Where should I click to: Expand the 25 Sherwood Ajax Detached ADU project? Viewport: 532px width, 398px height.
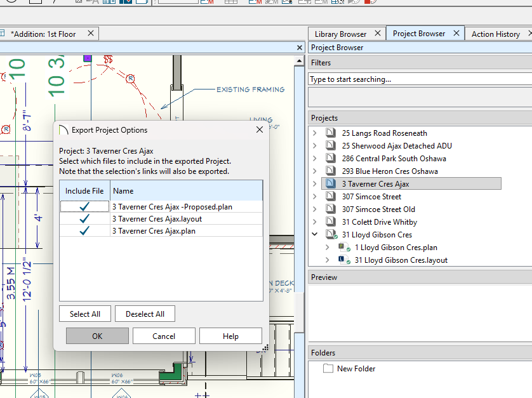click(315, 146)
